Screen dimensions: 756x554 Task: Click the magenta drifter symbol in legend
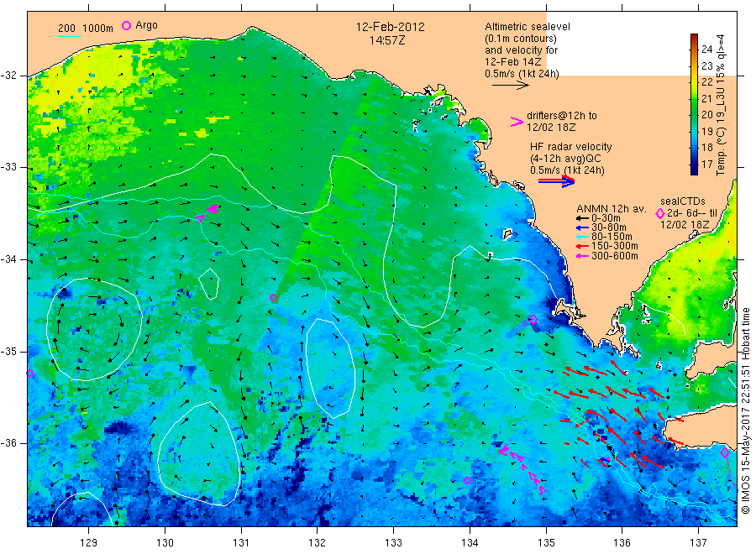click(x=517, y=122)
